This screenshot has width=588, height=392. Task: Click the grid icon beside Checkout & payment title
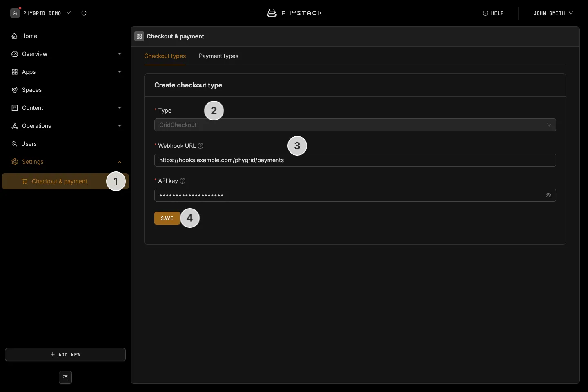pyautogui.click(x=139, y=36)
